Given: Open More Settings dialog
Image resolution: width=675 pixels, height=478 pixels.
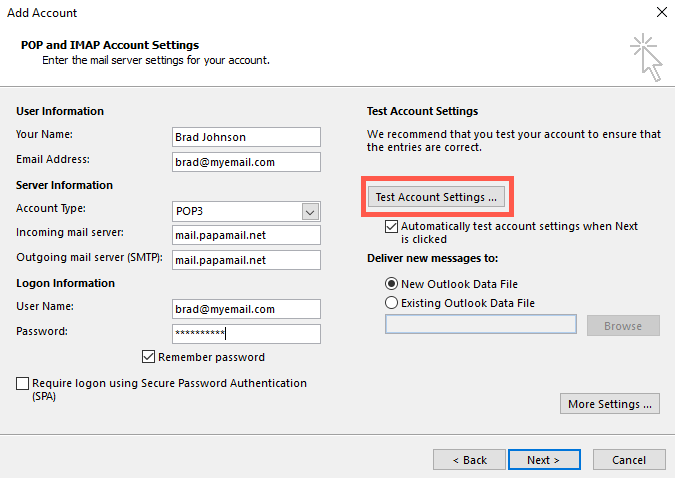Looking at the screenshot, I should [610, 404].
